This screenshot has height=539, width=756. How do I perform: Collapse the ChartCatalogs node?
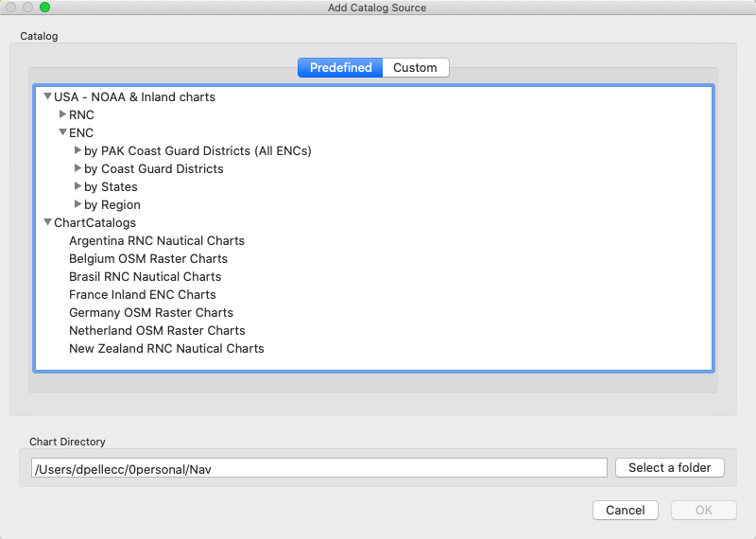point(48,222)
